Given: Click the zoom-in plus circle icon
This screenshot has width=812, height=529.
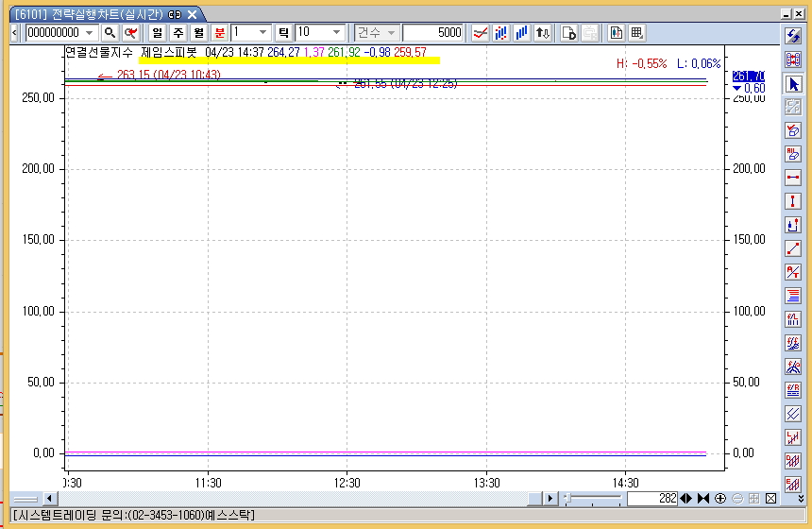Looking at the screenshot, I should [x=720, y=498].
